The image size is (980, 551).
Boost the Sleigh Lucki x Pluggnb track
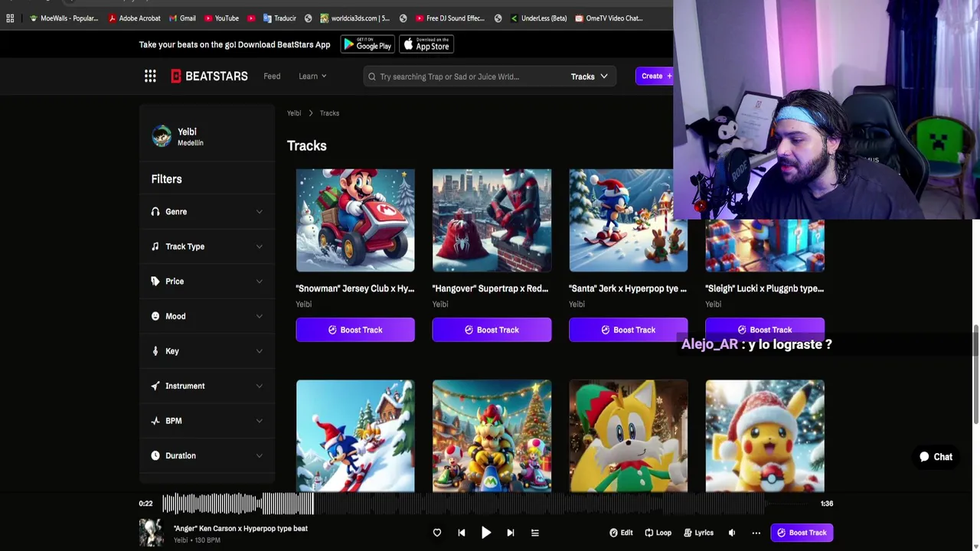(765, 328)
